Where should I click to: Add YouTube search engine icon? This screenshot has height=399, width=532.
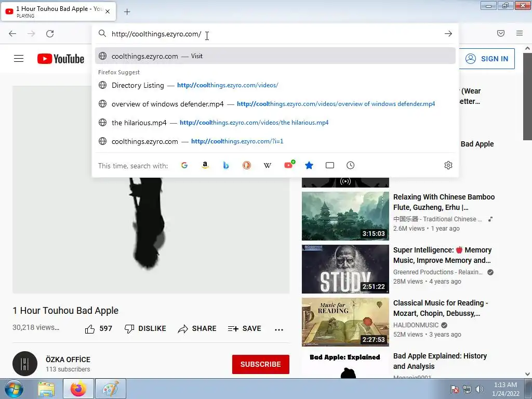tap(289, 165)
